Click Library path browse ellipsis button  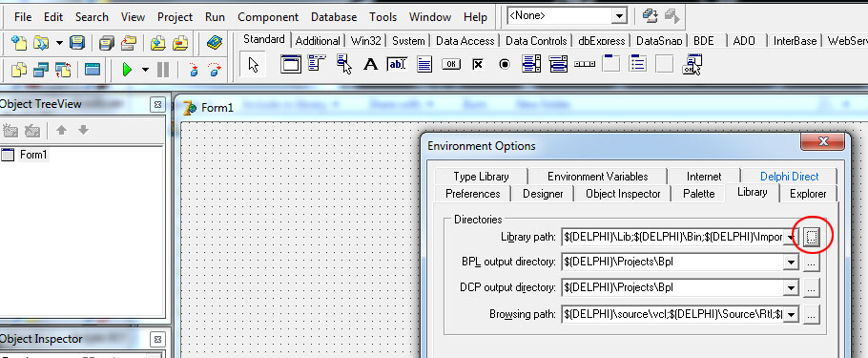811,237
